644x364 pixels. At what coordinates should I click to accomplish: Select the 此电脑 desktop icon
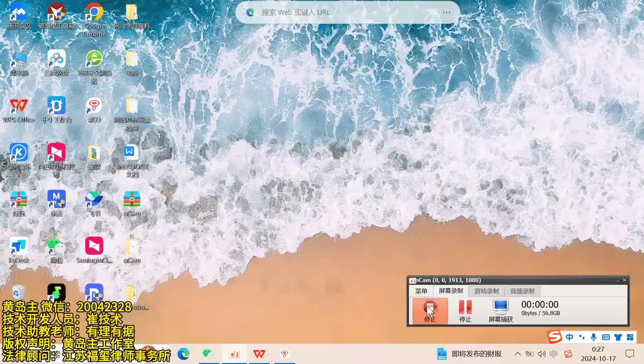coord(19,63)
